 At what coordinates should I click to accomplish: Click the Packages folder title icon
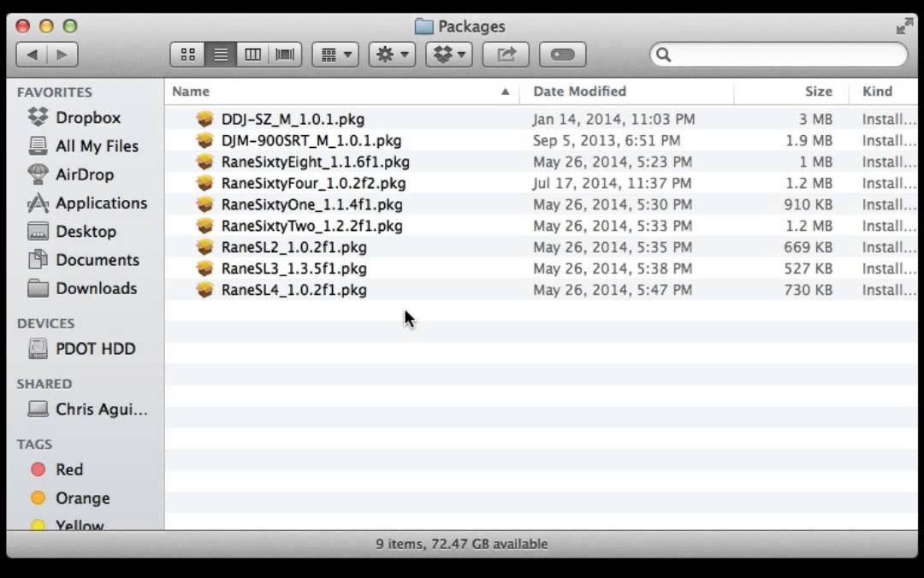coord(423,26)
